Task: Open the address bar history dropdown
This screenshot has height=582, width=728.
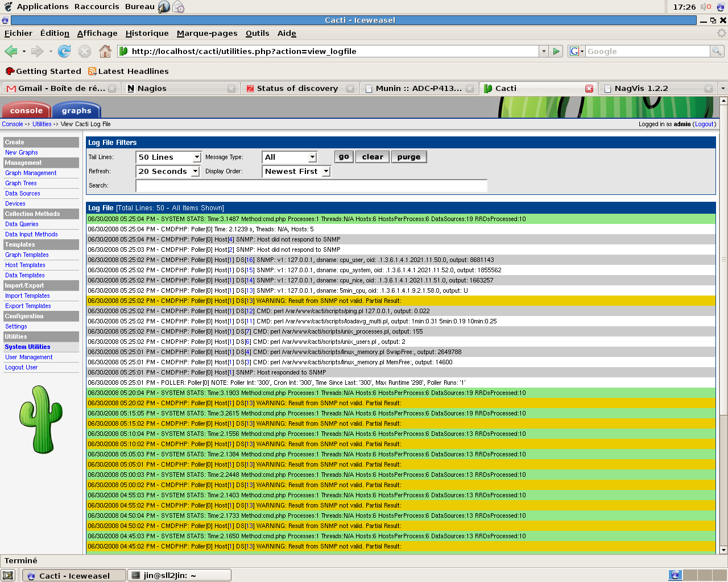Action: [x=544, y=51]
